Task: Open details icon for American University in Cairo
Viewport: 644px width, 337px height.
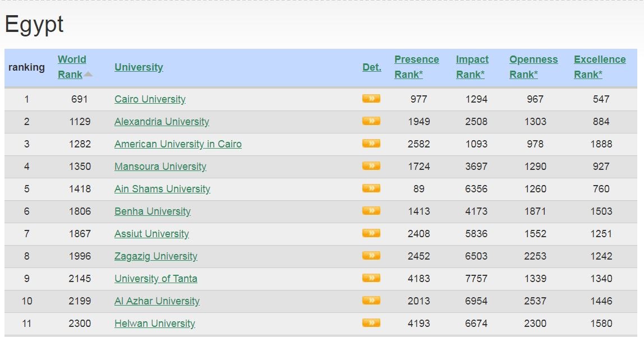Action: tap(371, 143)
